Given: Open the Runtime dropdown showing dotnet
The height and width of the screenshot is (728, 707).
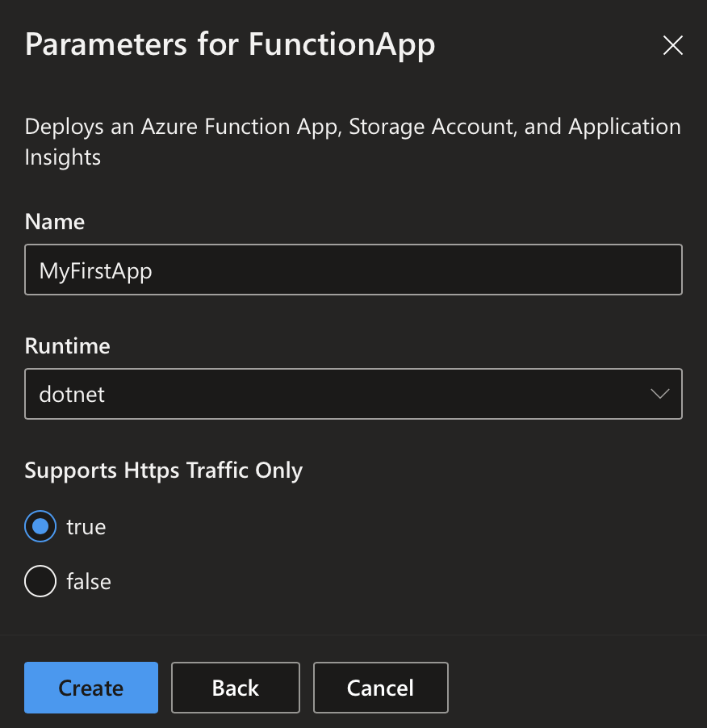Looking at the screenshot, I should point(353,394).
